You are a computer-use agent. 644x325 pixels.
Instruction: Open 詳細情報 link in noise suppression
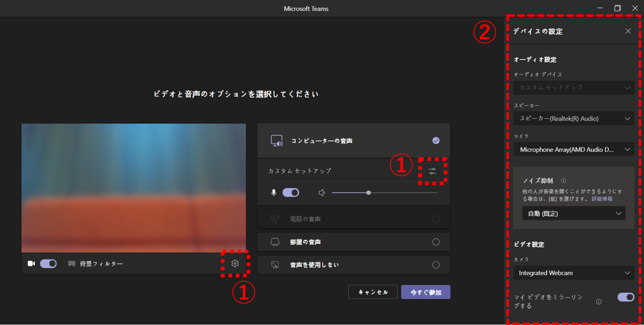[602, 199]
